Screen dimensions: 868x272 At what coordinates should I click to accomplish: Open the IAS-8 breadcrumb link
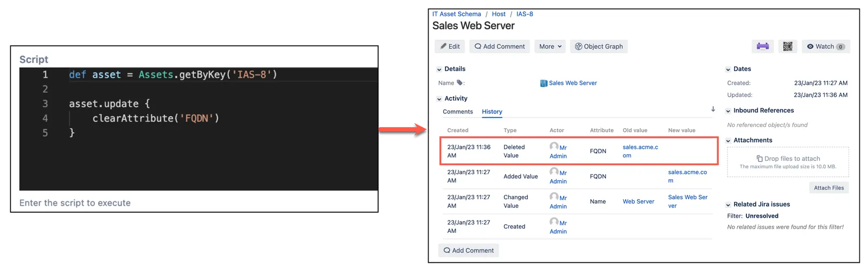[x=525, y=14]
